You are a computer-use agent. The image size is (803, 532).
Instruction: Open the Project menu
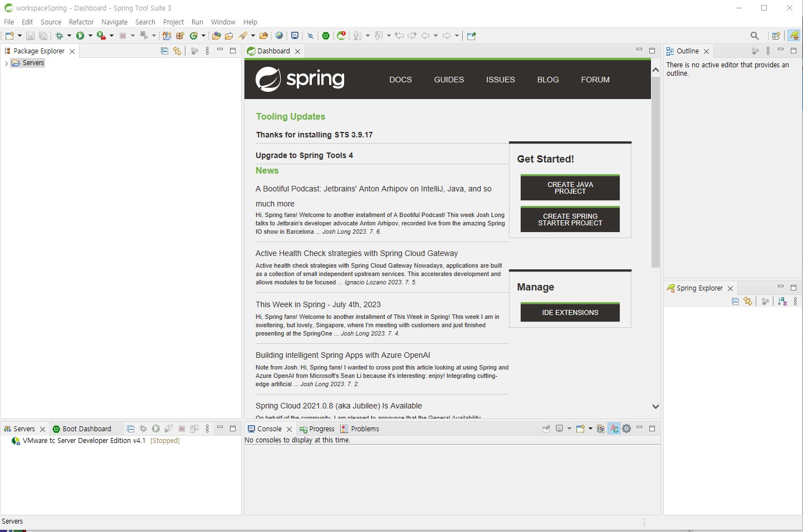click(x=173, y=22)
